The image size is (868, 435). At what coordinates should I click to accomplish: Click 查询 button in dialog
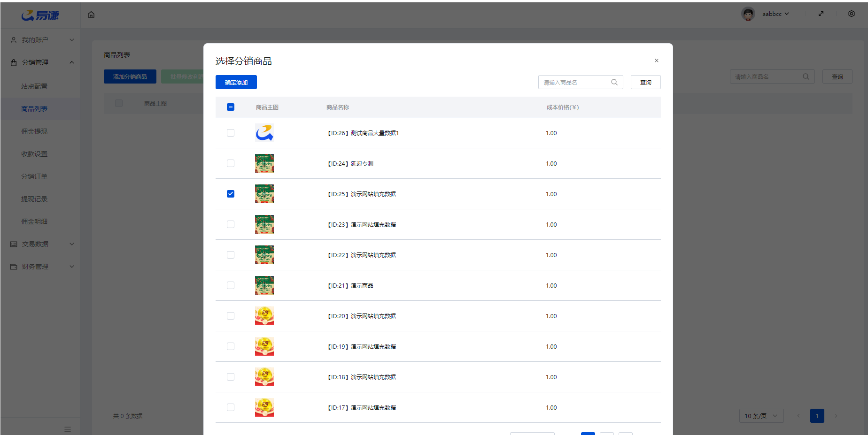click(x=646, y=82)
